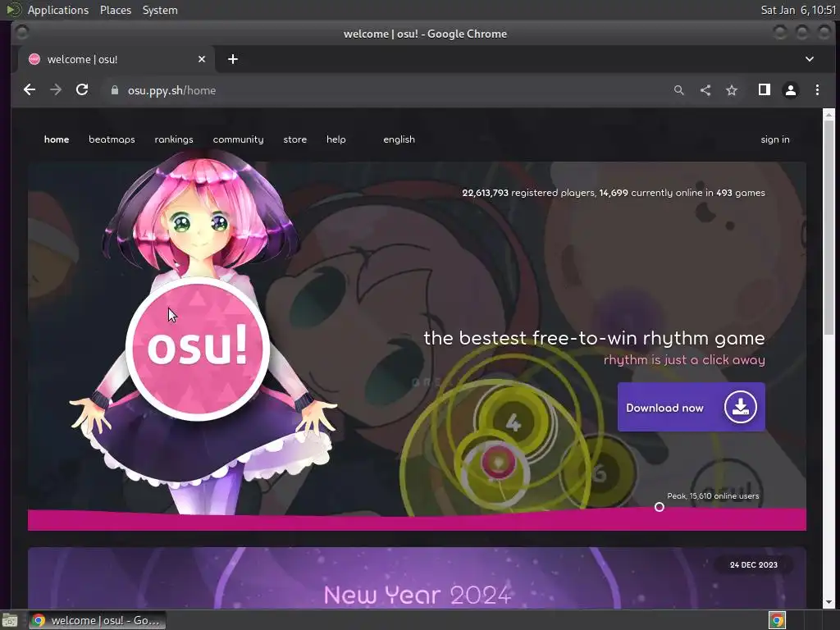This screenshot has height=630, width=840.
Task: Click the 'Peak, 15,610 online users' label
Action: [713, 496]
